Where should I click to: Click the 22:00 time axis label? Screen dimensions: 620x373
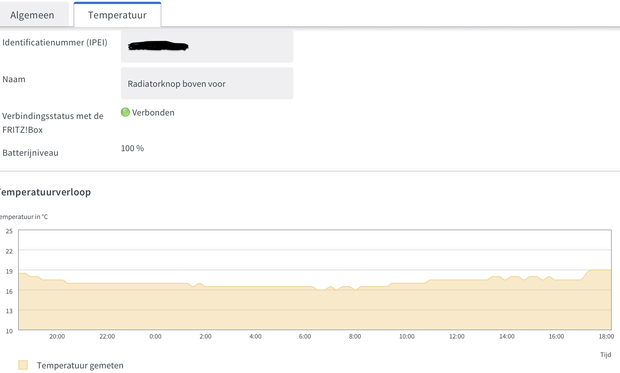pyautogui.click(x=107, y=337)
